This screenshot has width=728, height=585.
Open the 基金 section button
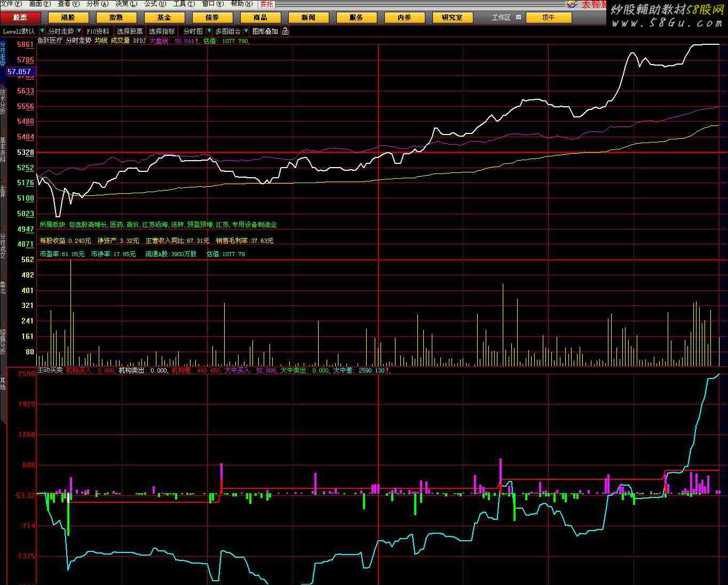164,18
